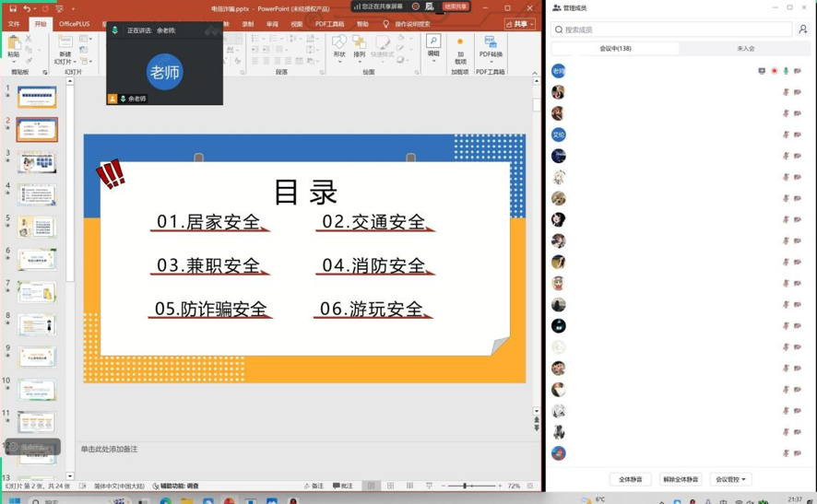Open the 文件 (File) menu tab
Image resolution: width=817 pixels, height=504 pixels.
point(14,24)
